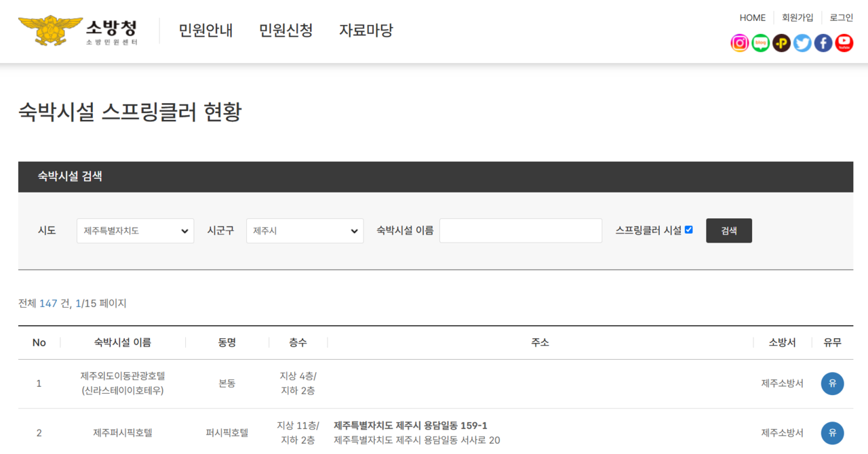Uncheck the 스프링클러 시설 checkbox
This screenshot has width=868, height=454.
tap(689, 230)
